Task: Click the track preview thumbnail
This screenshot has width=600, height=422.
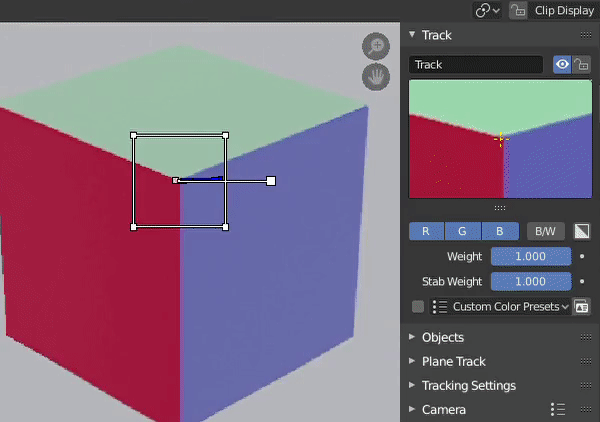Action: click(x=500, y=139)
